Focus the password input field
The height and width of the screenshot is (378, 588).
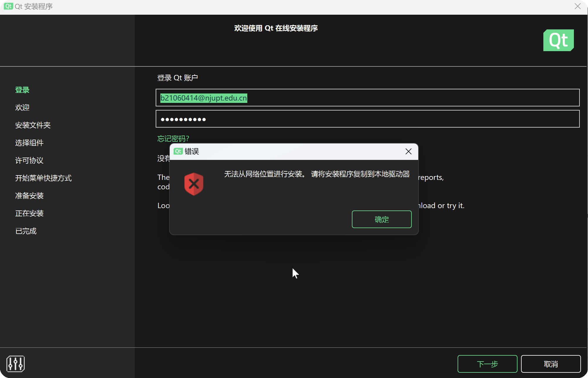[367, 119]
